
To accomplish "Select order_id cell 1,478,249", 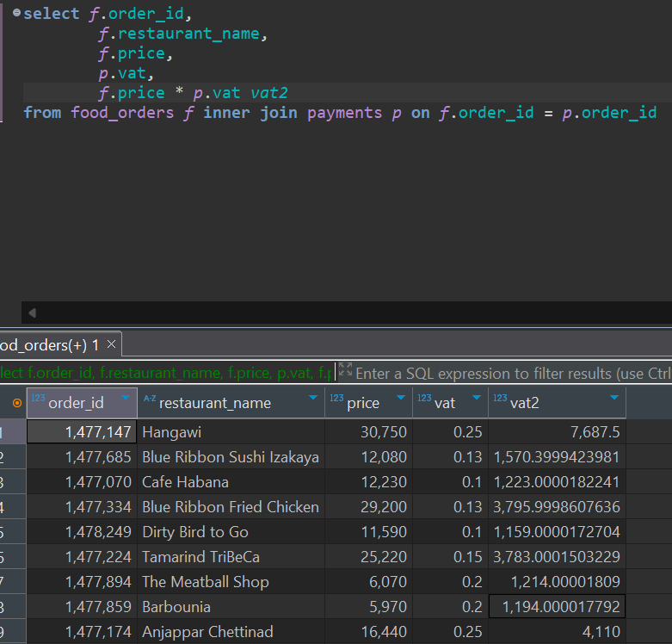I will click(x=82, y=532).
